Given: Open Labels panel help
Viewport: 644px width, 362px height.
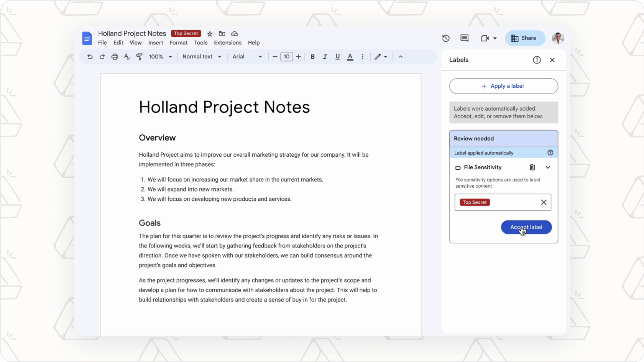Looking at the screenshot, I should (537, 60).
